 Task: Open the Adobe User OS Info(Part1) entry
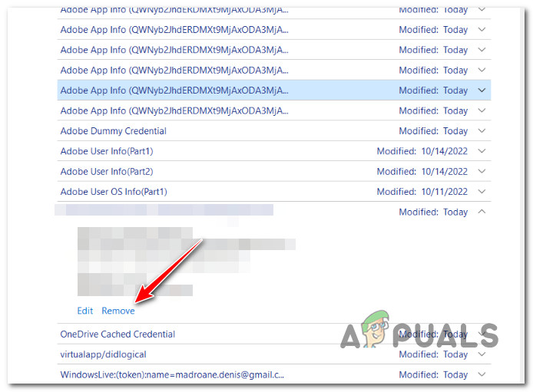click(114, 192)
